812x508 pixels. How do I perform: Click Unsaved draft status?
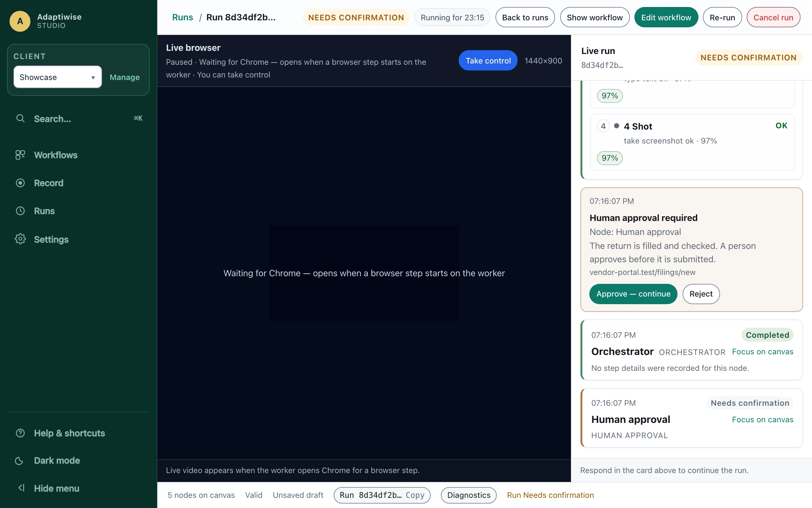tap(298, 495)
